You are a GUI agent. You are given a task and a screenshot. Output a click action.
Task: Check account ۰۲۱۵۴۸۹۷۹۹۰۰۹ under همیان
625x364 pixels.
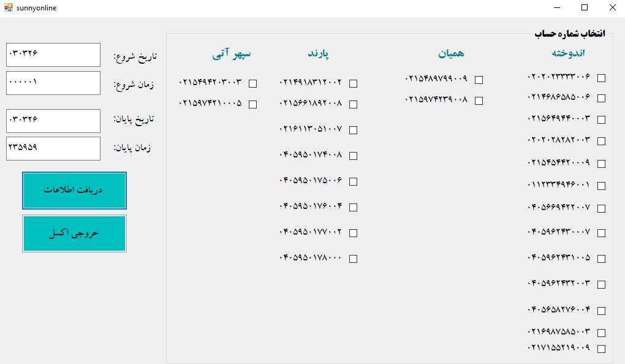(479, 80)
